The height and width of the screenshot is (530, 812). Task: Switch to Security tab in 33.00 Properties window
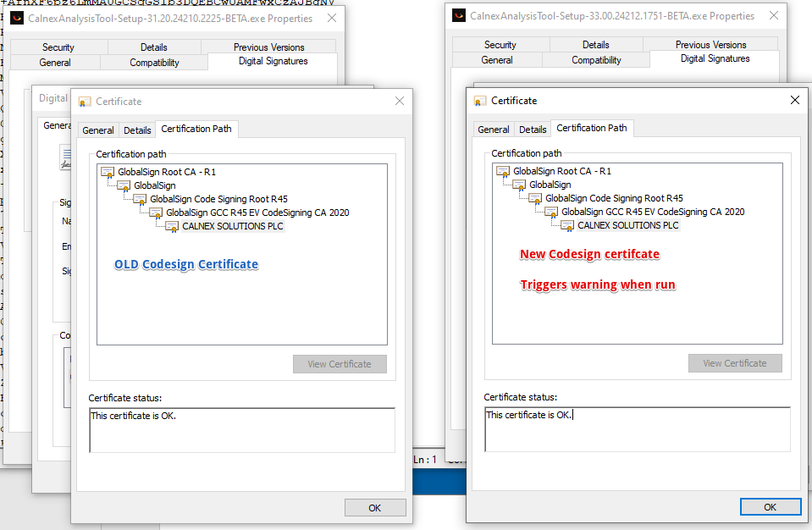(500, 45)
